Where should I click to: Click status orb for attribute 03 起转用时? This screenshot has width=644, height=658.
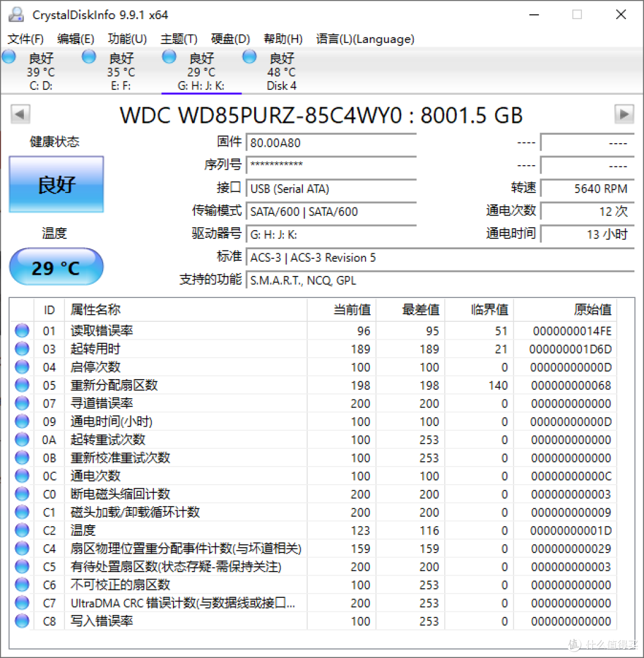point(22,349)
